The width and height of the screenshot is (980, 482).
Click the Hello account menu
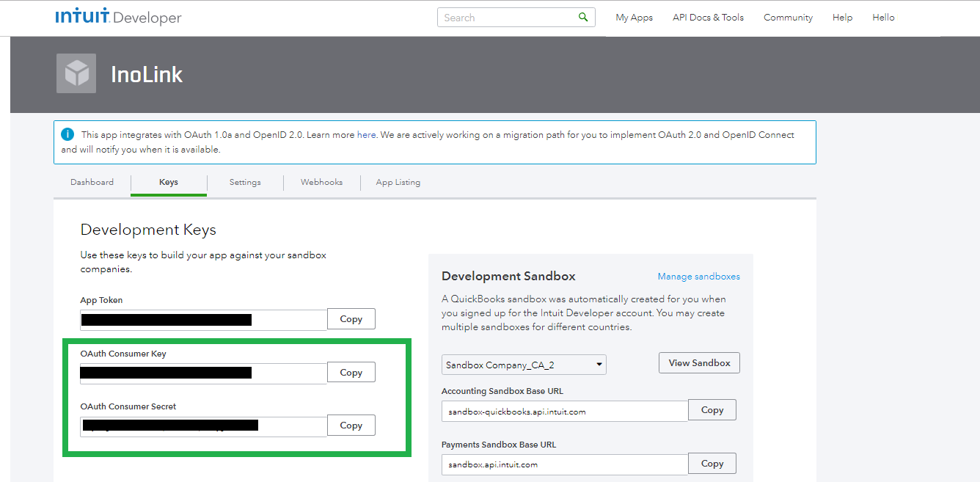click(x=883, y=18)
